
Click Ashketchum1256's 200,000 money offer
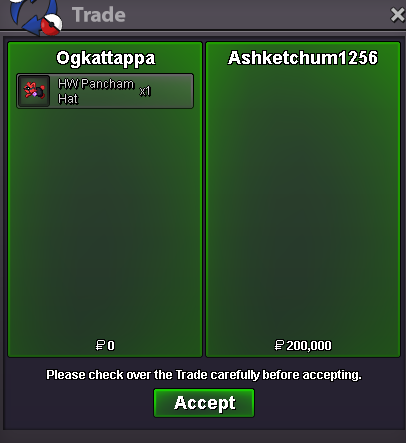click(309, 346)
